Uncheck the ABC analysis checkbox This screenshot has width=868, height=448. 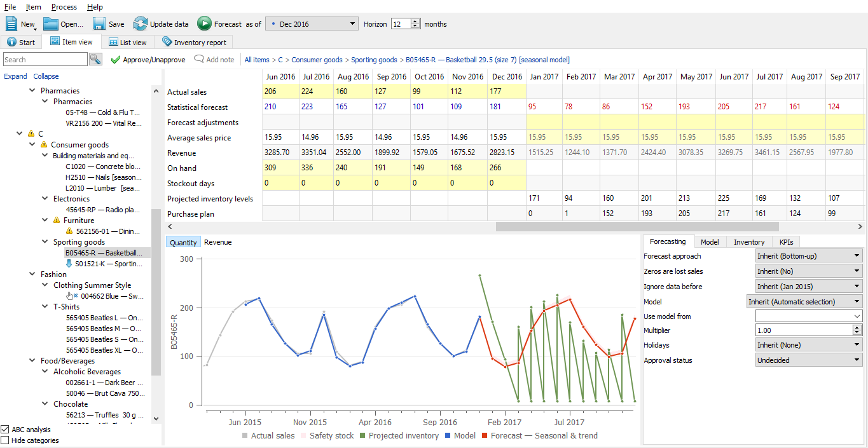5,429
